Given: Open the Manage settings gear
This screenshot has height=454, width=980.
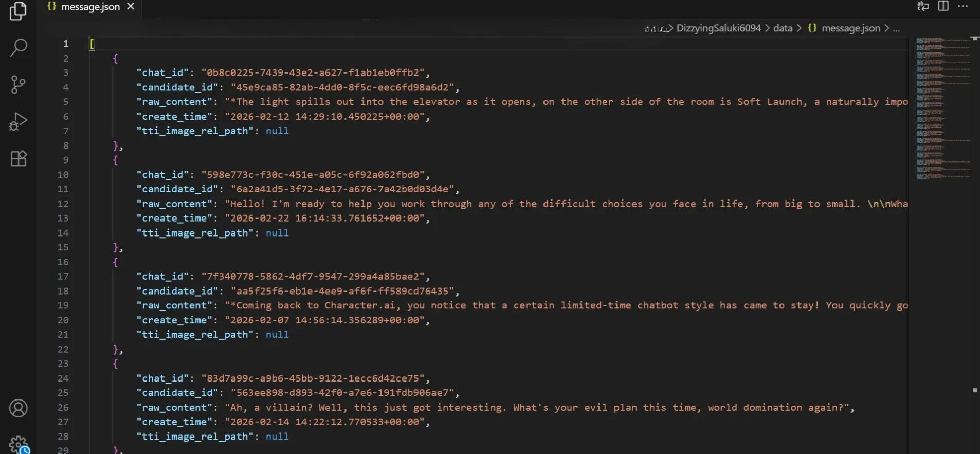Looking at the screenshot, I should 19,444.
